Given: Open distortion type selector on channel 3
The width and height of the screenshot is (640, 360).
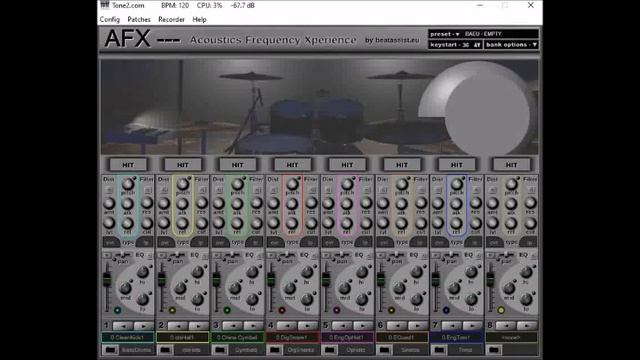Looking at the screenshot, I should click(220, 242).
